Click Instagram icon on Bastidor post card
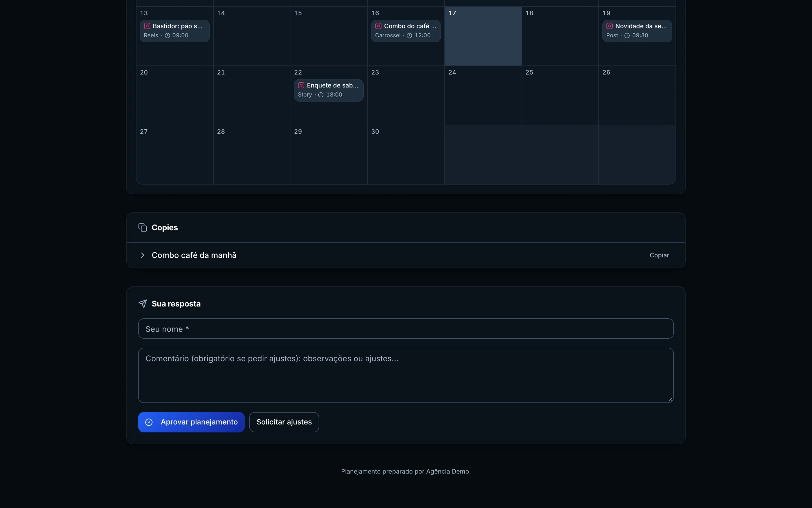Viewport: 812px width, 508px height. click(x=147, y=26)
